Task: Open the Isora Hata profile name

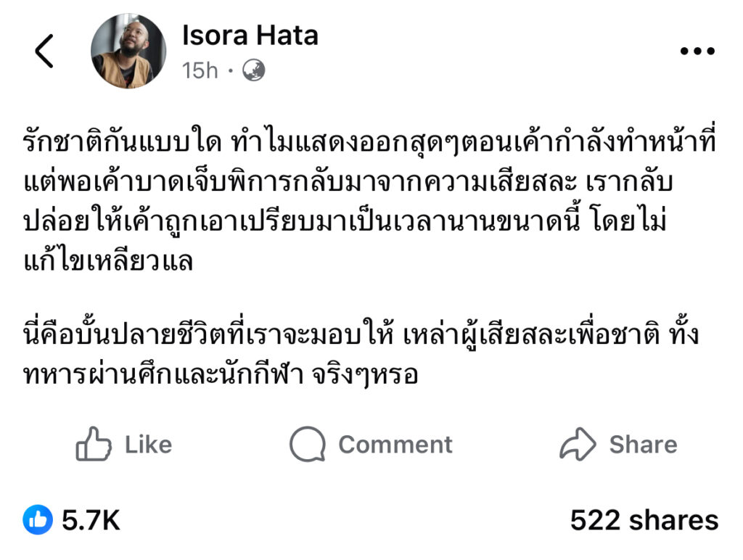Action: pyautogui.click(x=250, y=35)
